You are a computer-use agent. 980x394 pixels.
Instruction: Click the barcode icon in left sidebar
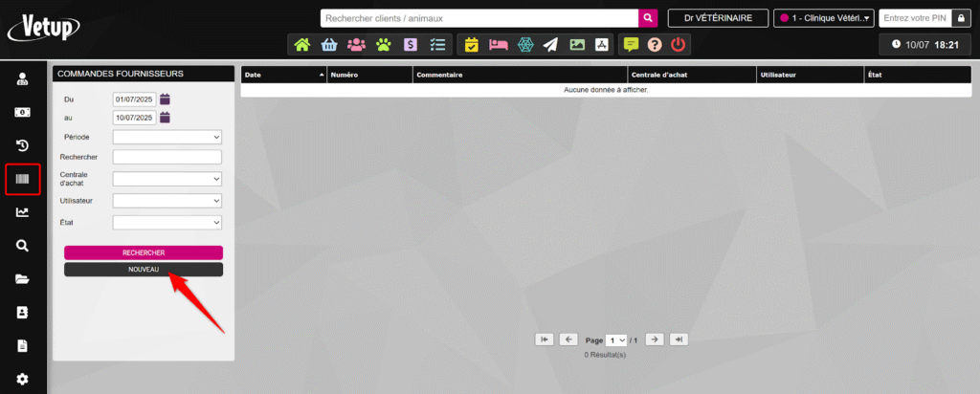coord(22,179)
